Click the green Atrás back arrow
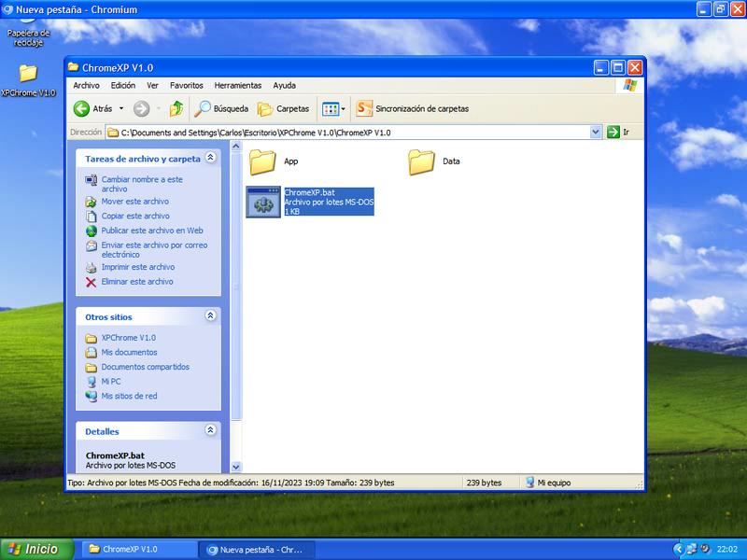Screen dimensions: 747x560 point(81,108)
